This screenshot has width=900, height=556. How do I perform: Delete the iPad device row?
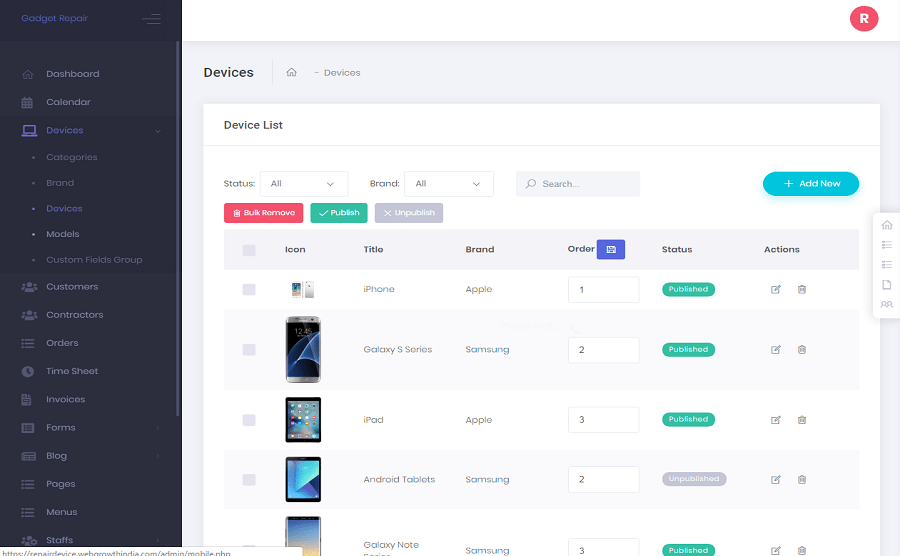pyautogui.click(x=802, y=420)
